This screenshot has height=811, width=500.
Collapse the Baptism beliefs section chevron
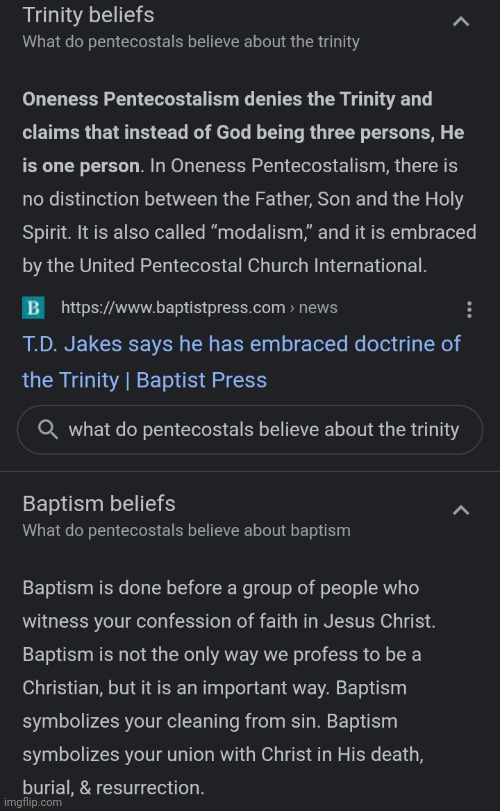(x=461, y=510)
